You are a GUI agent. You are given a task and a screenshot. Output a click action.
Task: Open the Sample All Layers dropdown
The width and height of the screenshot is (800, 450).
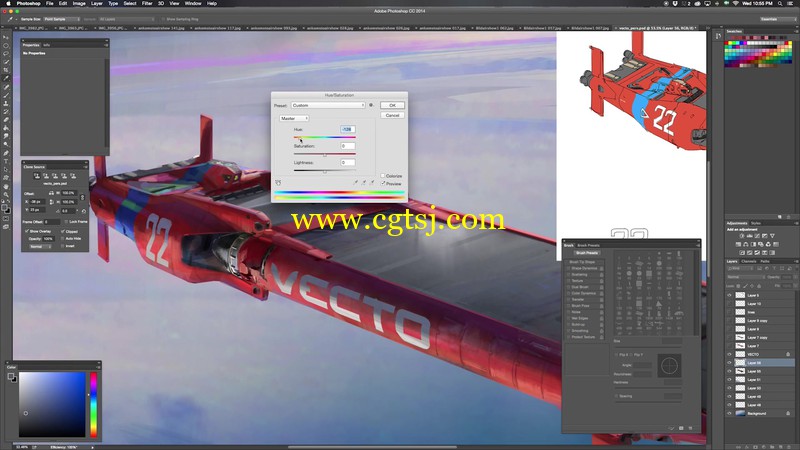tap(126, 19)
